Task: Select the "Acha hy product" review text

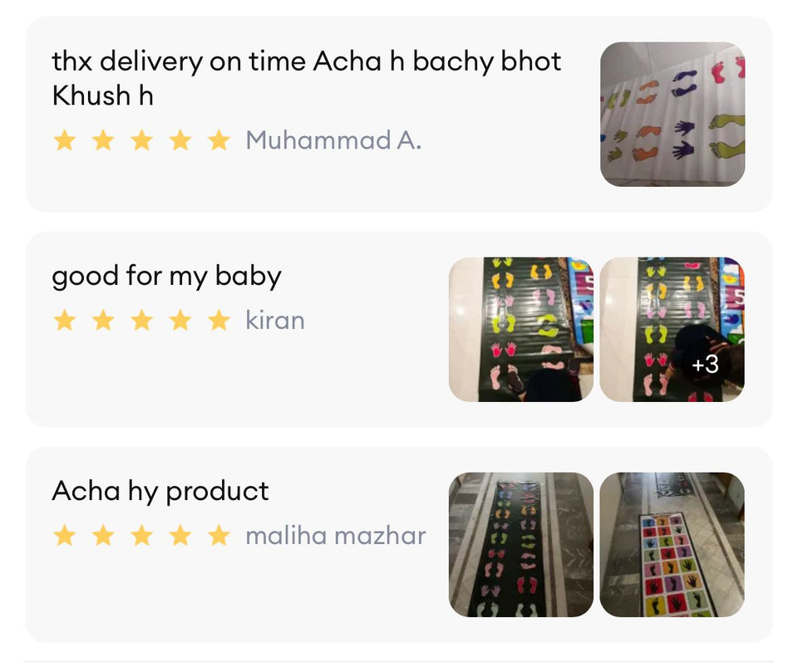Action: [x=160, y=491]
